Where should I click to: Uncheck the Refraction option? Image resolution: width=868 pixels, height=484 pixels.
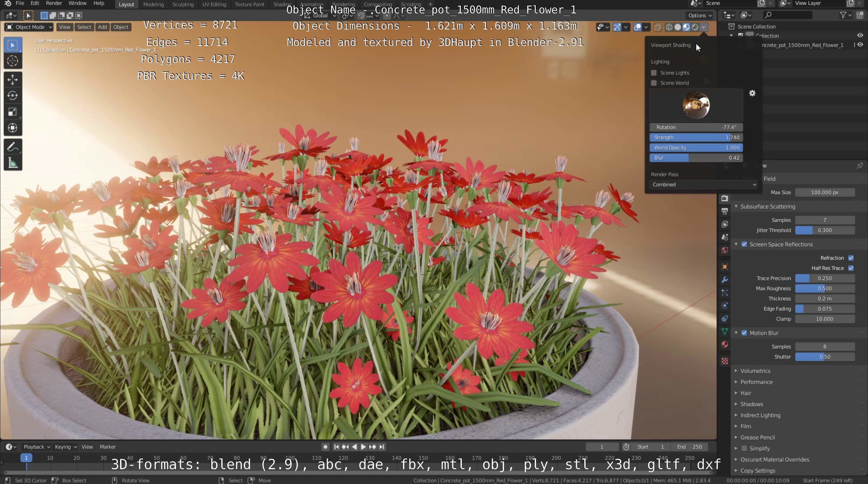point(851,258)
